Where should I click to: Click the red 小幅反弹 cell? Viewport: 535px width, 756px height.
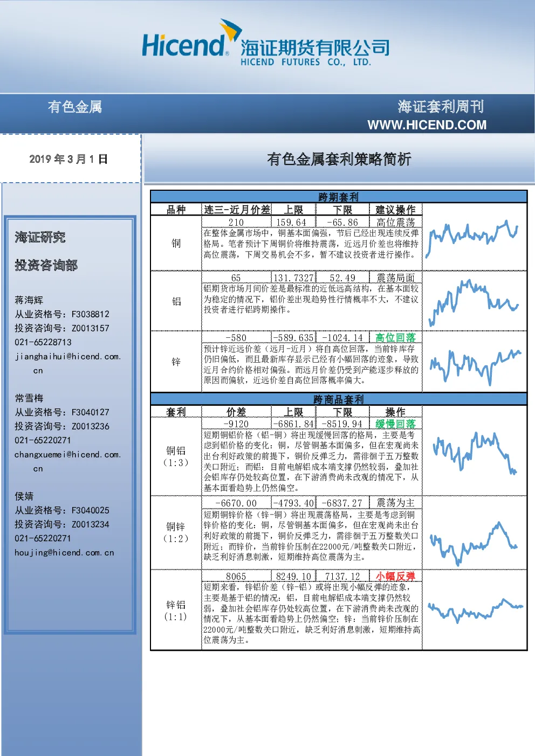pyautogui.click(x=396, y=576)
